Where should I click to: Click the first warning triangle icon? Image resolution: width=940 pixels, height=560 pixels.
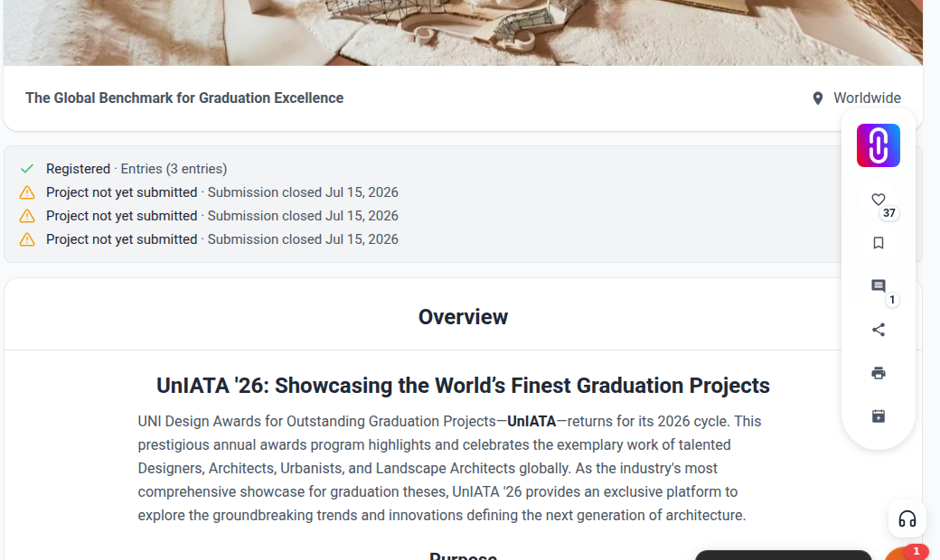[x=27, y=192]
